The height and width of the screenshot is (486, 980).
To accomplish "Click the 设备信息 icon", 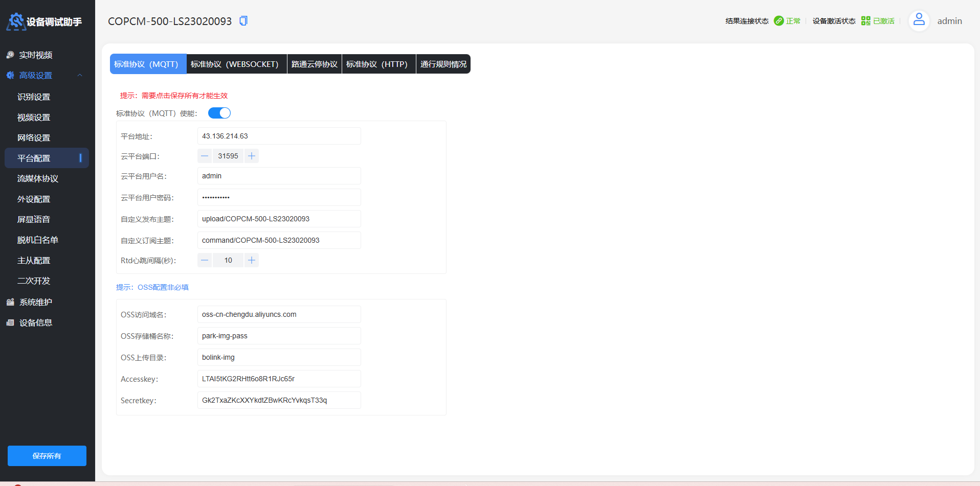I will click(10, 322).
